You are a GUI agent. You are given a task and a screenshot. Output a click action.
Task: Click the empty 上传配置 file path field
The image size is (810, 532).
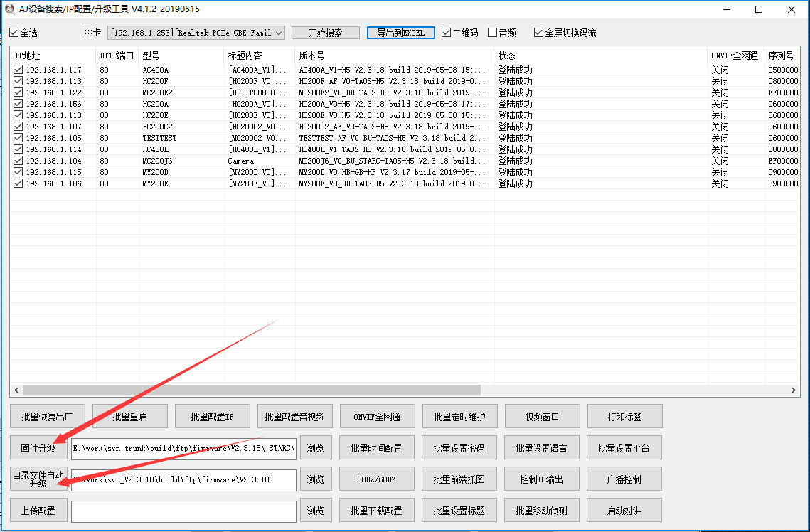[185, 511]
